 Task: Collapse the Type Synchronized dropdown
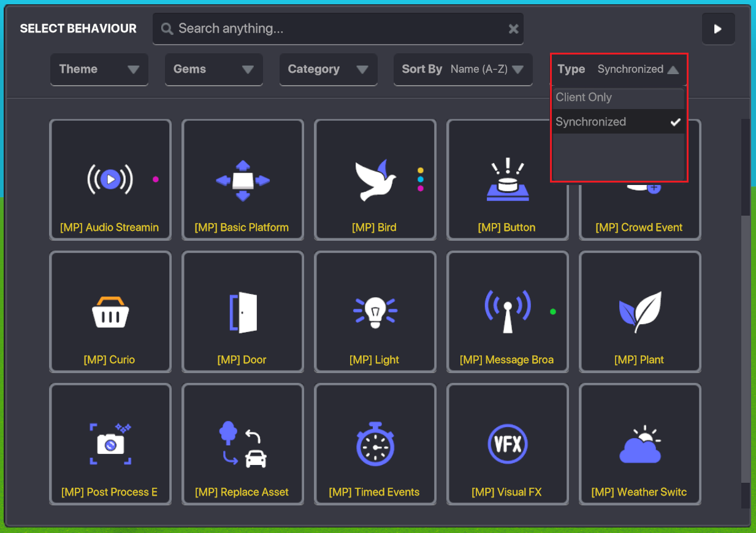[619, 69]
